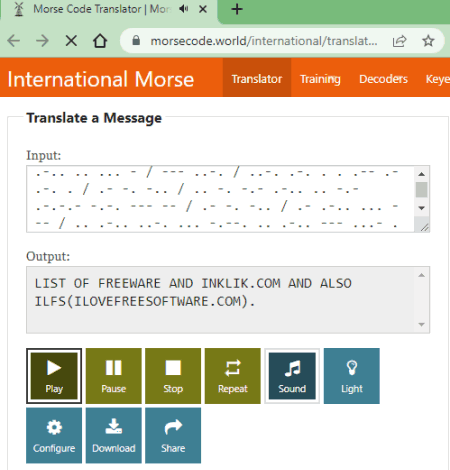Click inside the Output text area

220,300
